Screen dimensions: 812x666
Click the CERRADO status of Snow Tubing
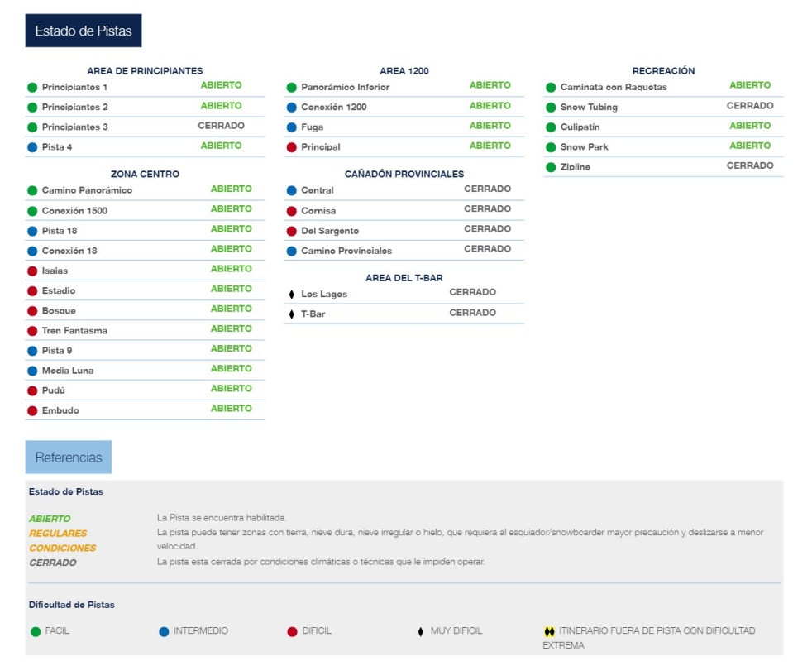point(750,106)
